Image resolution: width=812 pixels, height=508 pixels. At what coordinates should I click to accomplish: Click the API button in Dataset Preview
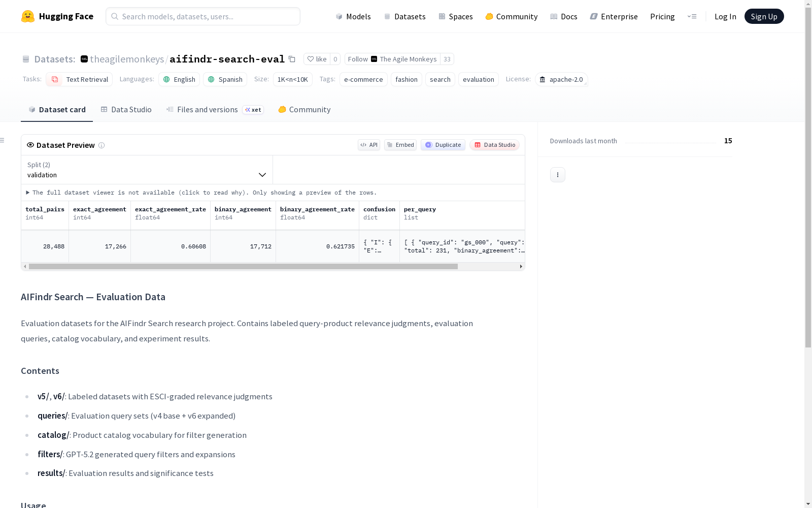point(369,145)
